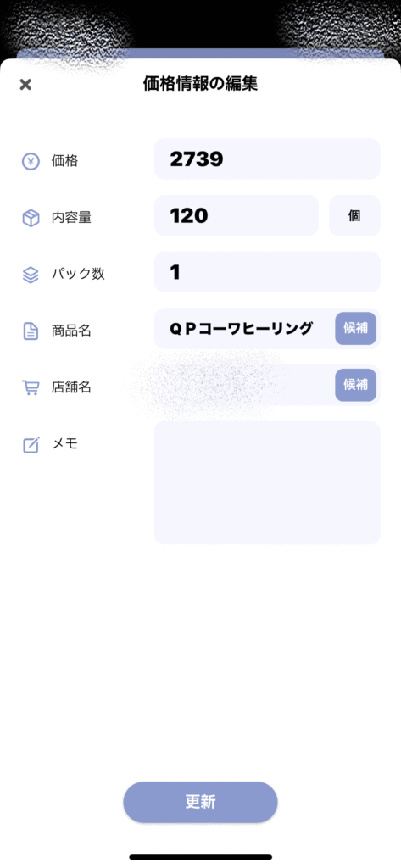Edit the price field showing 2739
The width and height of the screenshot is (401, 868).
(267, 159)
